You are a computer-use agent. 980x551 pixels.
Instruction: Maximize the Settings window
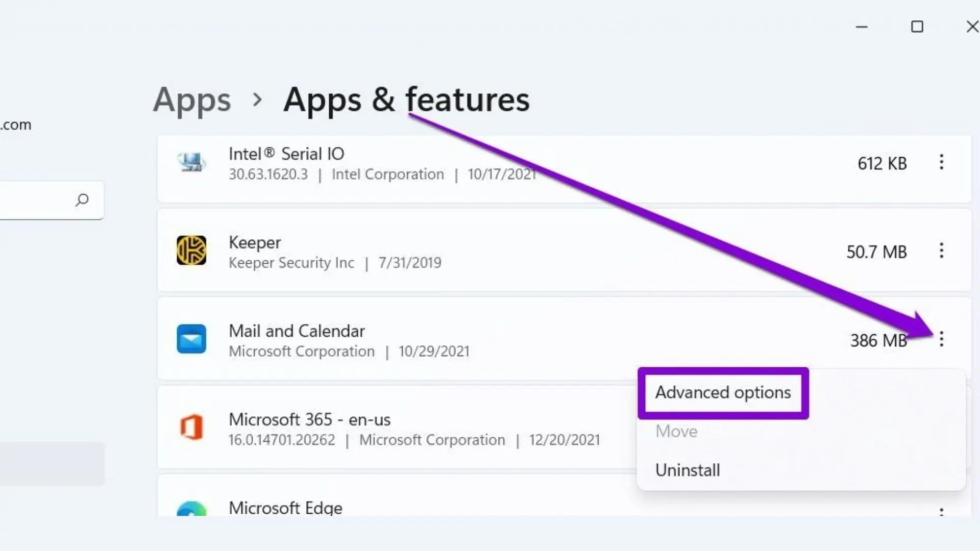[917, 27]
